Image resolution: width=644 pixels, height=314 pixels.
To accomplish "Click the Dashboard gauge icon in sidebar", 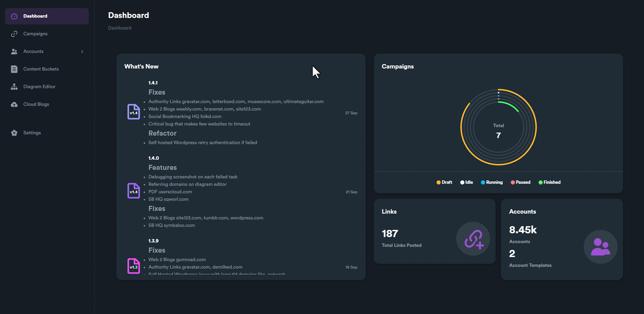I will pyautogui.click(x=14, y=16).
